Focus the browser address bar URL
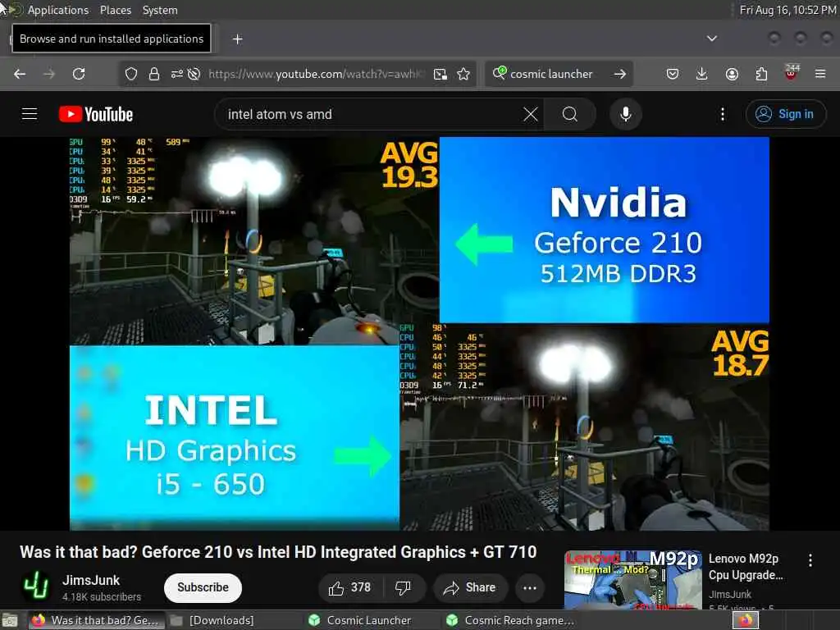 tap(316, 74)
